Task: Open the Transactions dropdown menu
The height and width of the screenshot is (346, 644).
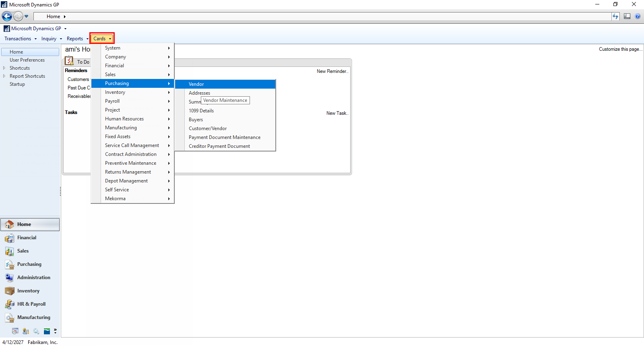Action: tap(20, 39)
